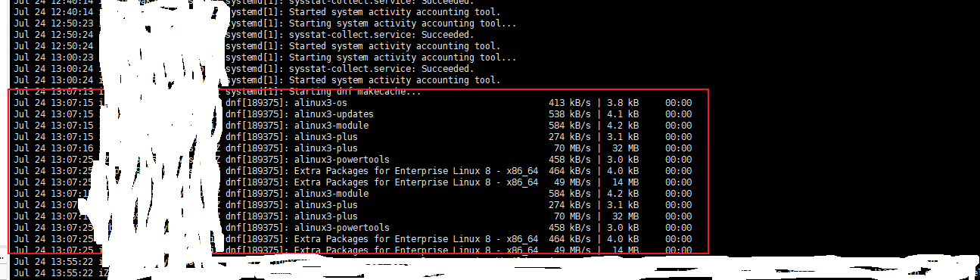Select the timestamp 'Jul 24 13:07:16'
980x280 pixels.
click(54, 148)
